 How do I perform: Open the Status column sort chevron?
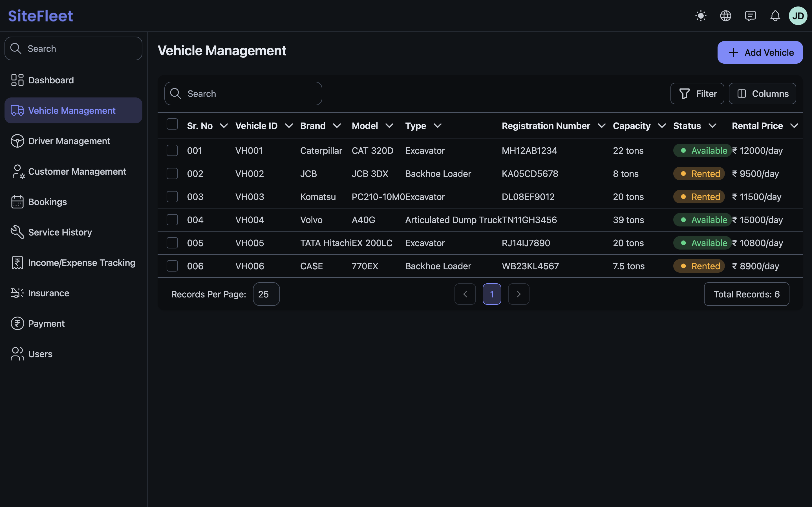[712, 126]
